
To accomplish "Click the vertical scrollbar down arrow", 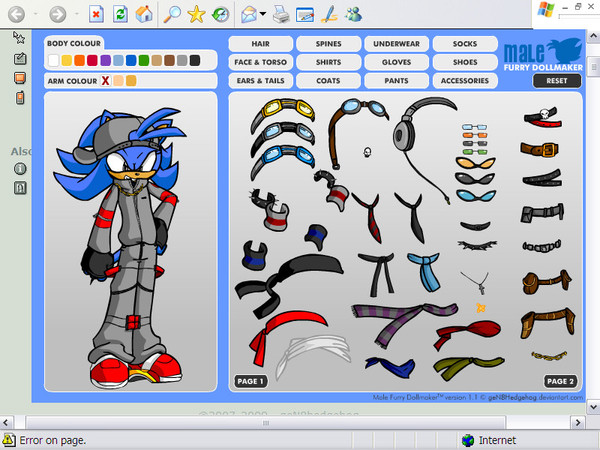I will 593,406.
